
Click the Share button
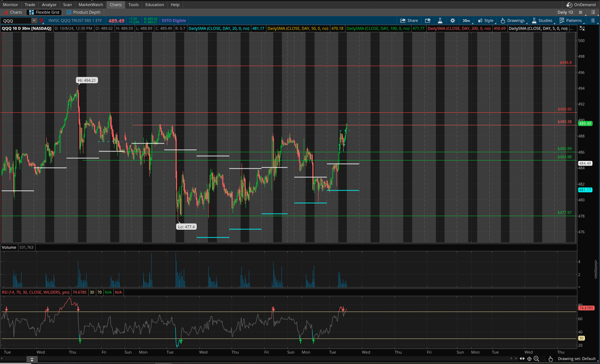click(x=409, y=20)
